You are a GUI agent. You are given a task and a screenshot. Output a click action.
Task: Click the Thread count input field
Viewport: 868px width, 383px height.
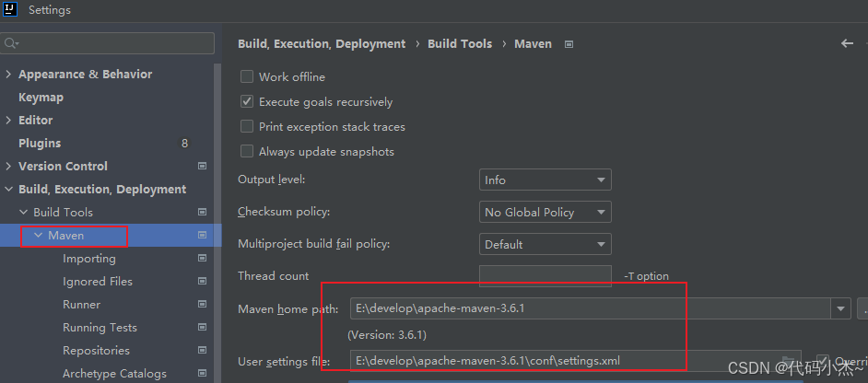pyautogui.click(x=545, y=275)
